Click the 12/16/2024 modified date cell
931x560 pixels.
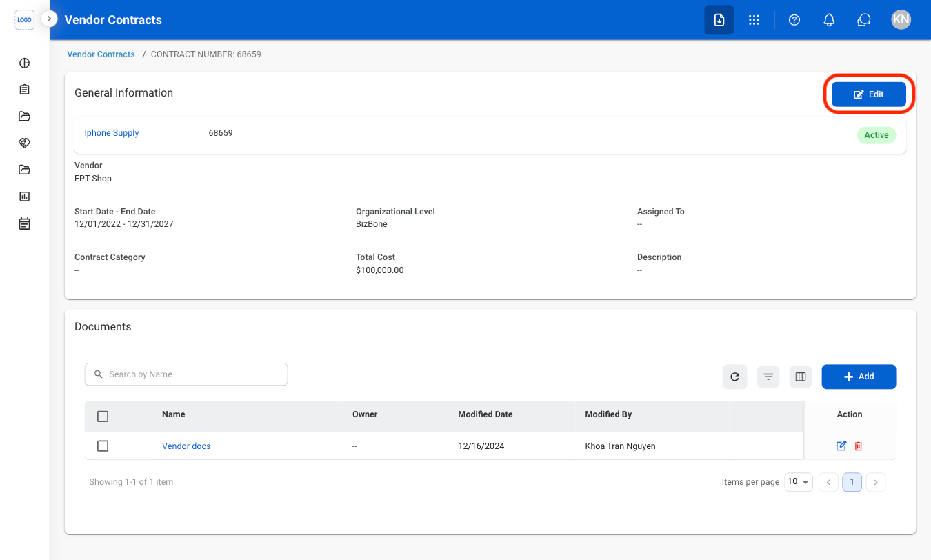pyautogui.click(x=481, y=446)
